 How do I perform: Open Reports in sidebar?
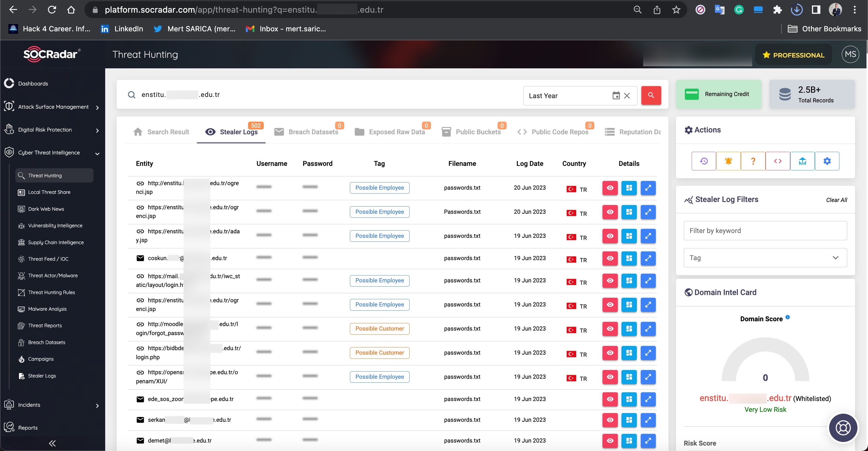(x=28, y=428)
